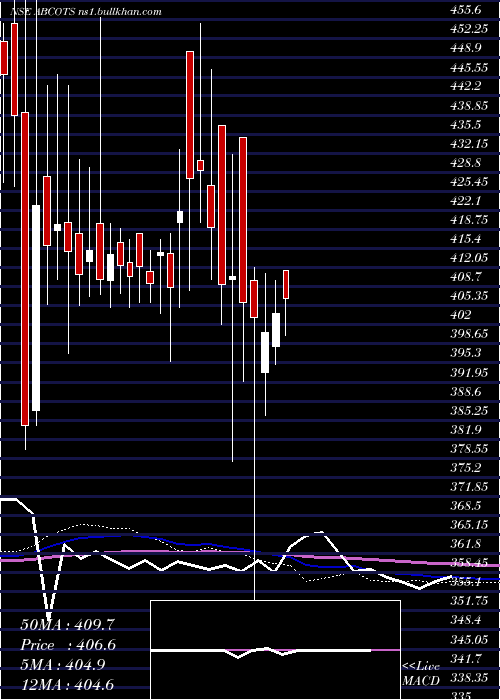Click the 395.3 axis value
This screenshot has height=700, width=500.
tap(465, 353)
